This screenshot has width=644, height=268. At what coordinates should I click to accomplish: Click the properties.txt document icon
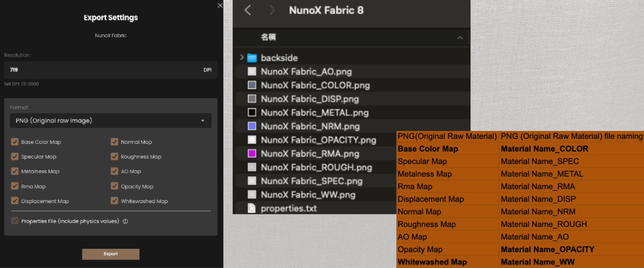[251, 208]
